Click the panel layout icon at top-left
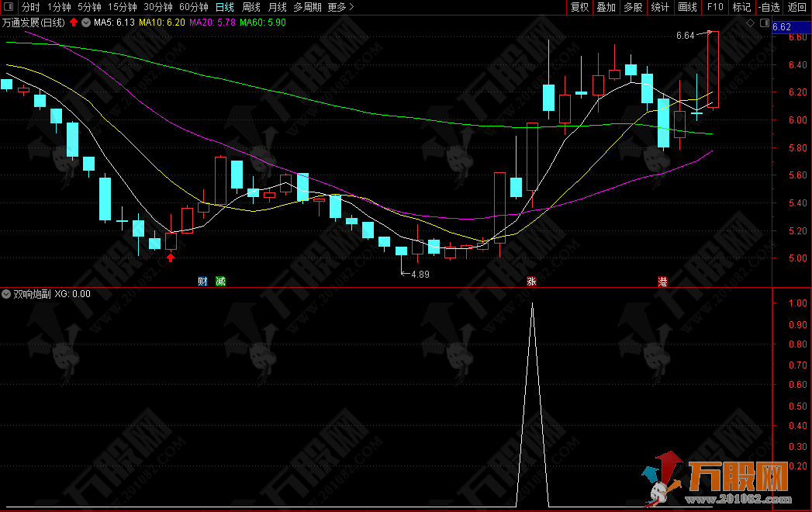The image size is (812, 512). (9, 7)
